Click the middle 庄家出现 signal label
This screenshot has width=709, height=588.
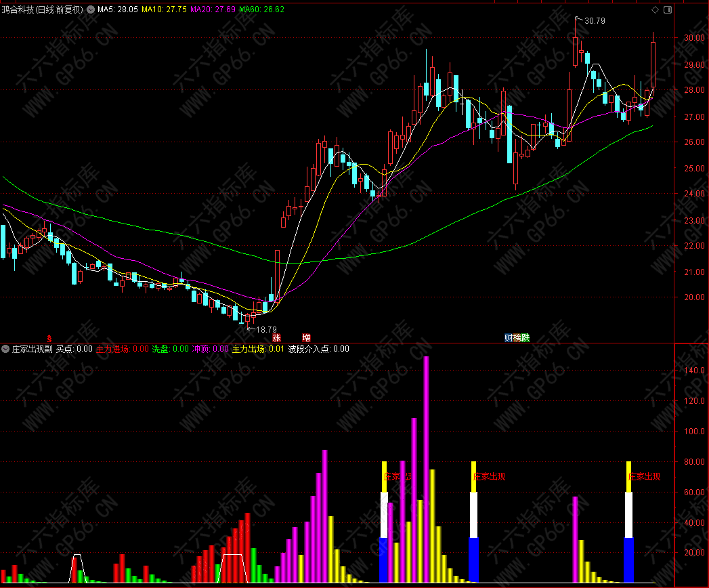pos(489,476)
